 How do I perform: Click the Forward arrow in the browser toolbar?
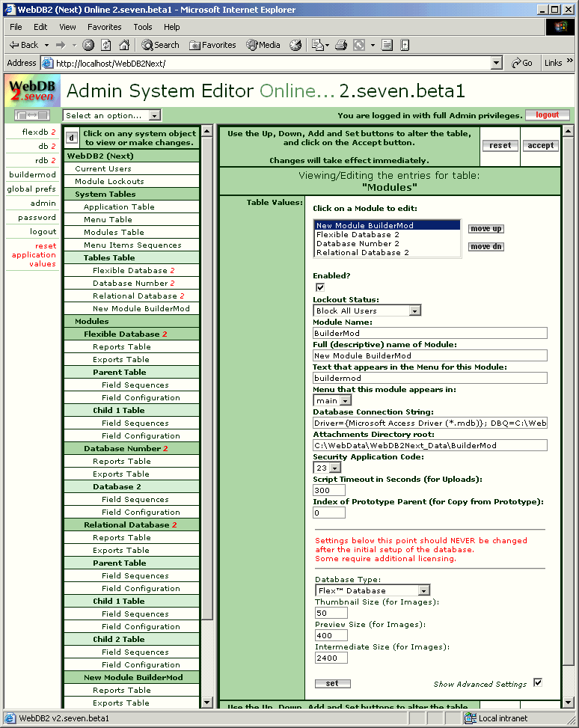pos(61,45)
